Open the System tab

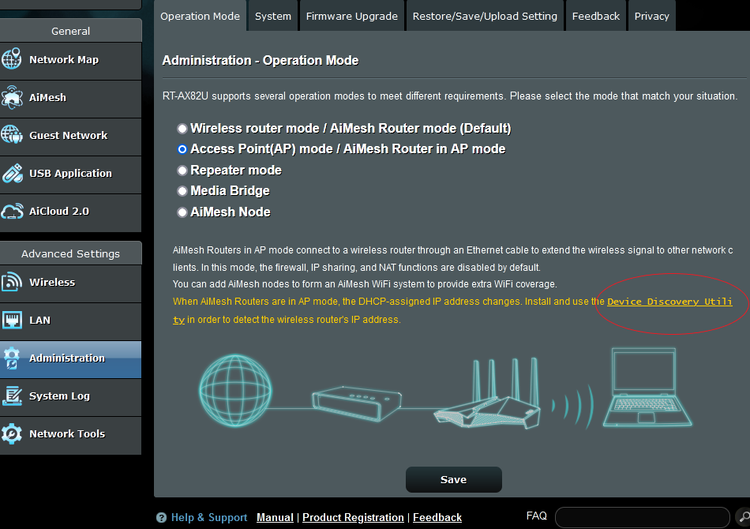(273, 16)
